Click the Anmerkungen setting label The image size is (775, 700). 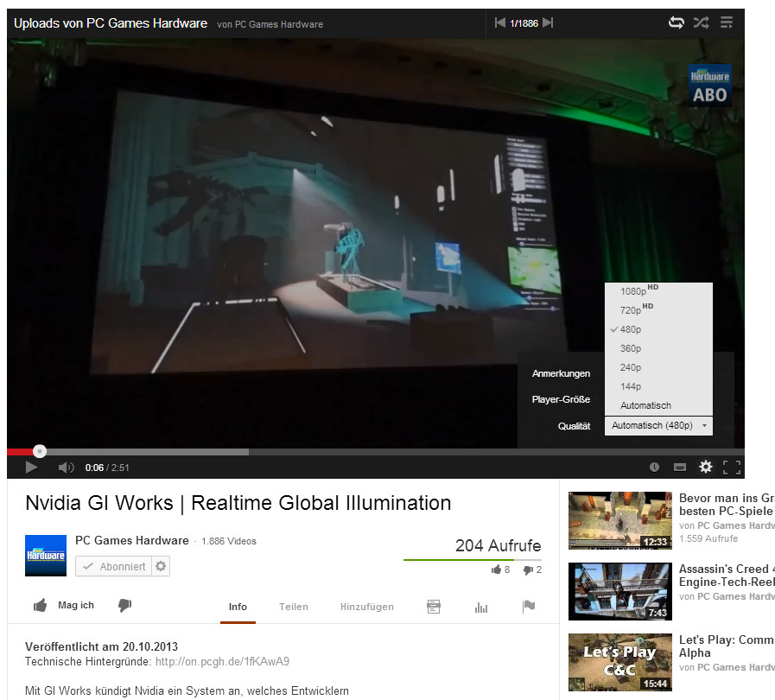point(561,373)
